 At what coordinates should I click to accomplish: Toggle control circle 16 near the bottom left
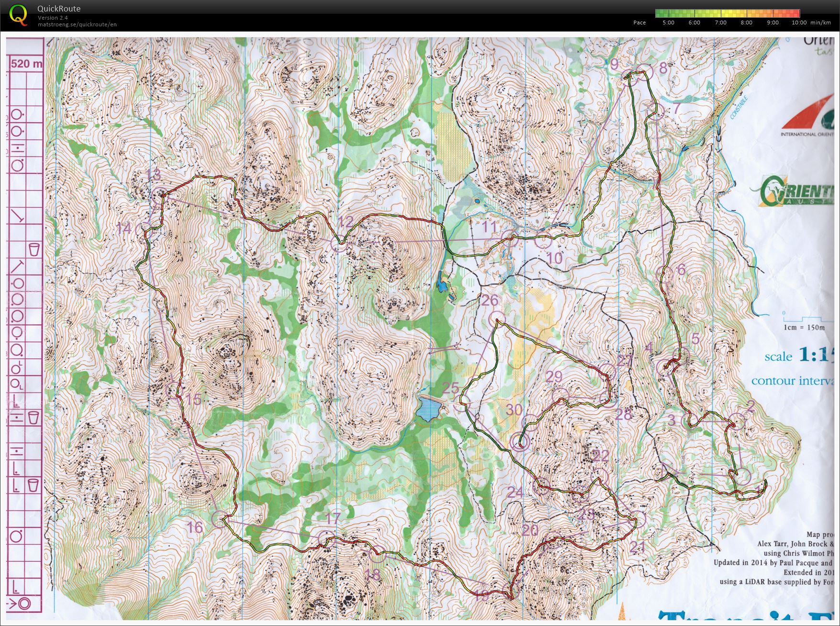tap(219, 518)
